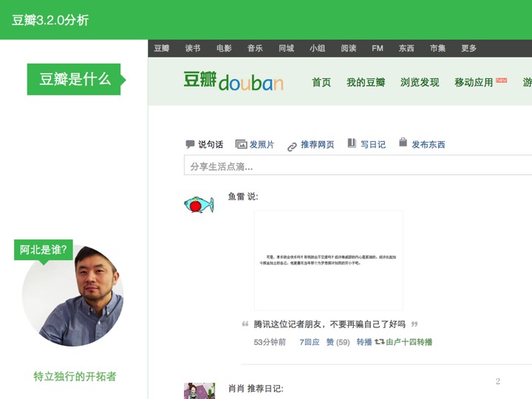Select the 写日记 post option
The height and width of the screenshot is (399, 532).
point(373,145)
